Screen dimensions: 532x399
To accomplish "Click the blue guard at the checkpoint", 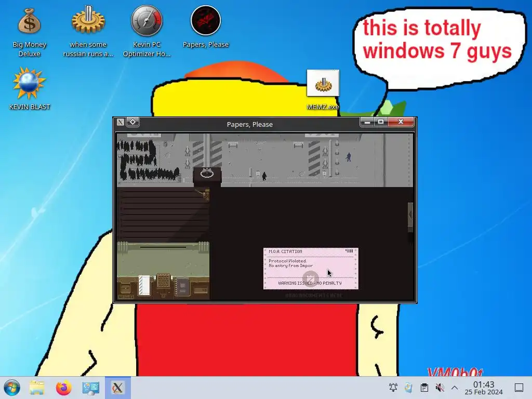I will 349,157.
